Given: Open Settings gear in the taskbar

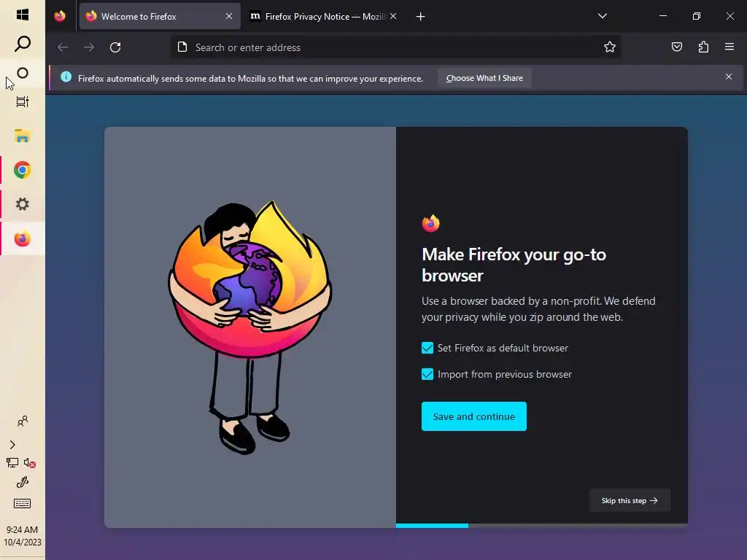Looking at the screenshot, I should coord(23,204).
